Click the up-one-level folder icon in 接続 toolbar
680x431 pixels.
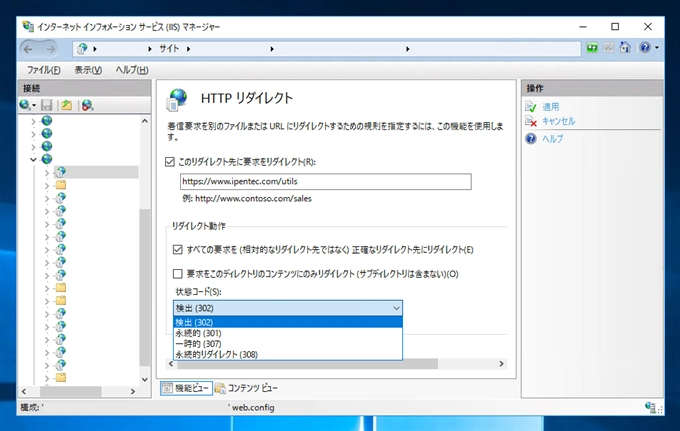(66, 105)
